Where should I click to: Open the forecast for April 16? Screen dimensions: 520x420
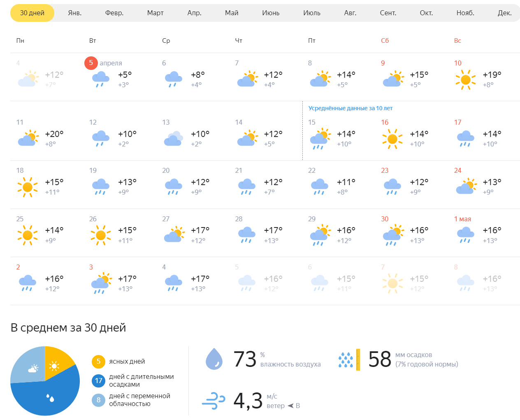click(392, 139)
